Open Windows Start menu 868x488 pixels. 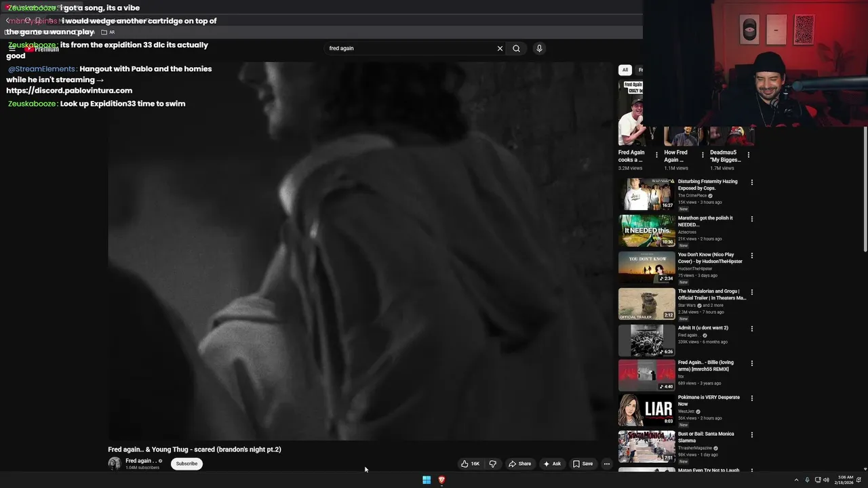(427, 480)
